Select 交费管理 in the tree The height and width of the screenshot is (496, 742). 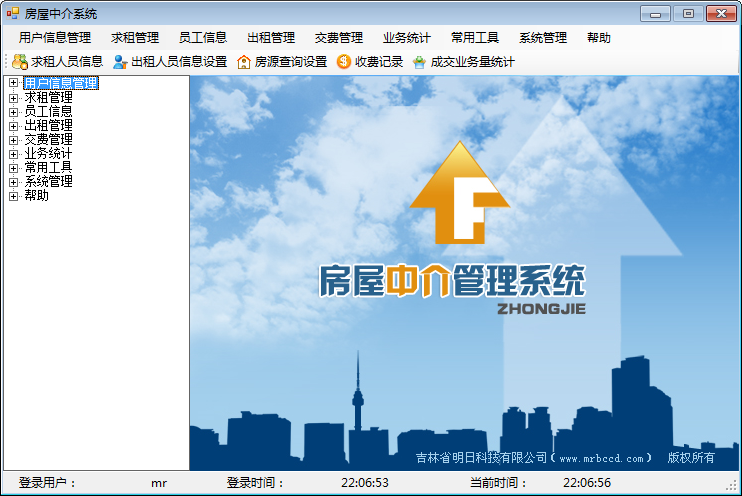[x=48, y=140]
